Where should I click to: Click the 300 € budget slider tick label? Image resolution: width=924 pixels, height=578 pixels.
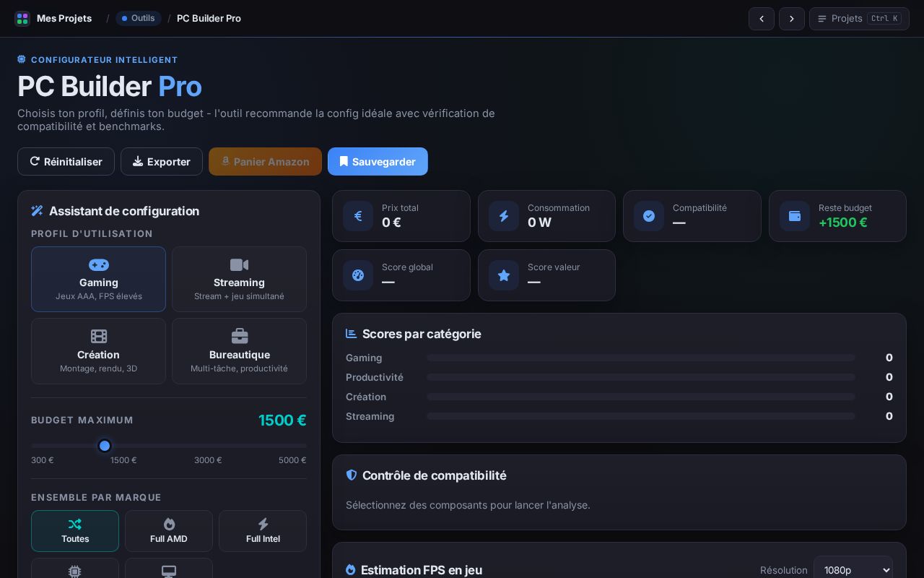pyautogui.click(x=43, y=460)
